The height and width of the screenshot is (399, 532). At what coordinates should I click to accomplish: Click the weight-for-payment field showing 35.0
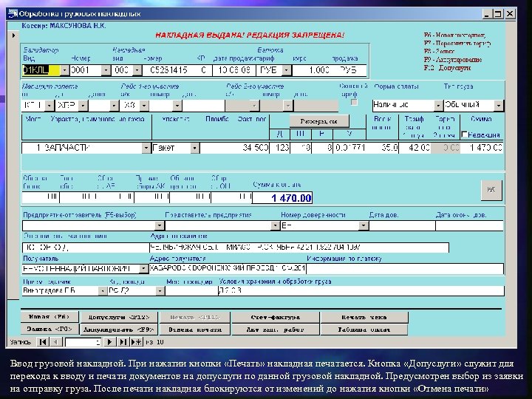383,148
